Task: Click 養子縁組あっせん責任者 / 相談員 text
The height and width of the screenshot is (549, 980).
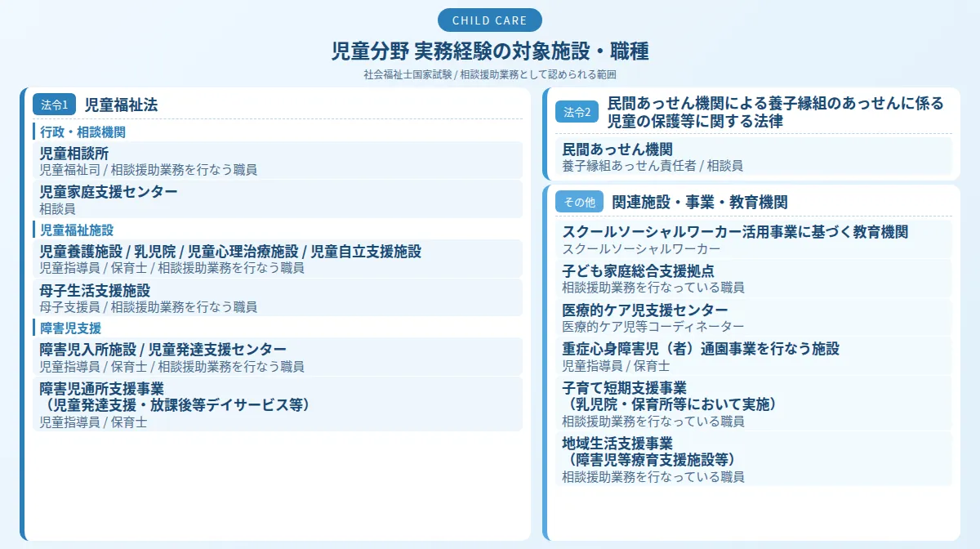Action: click(x=653, y=166)
